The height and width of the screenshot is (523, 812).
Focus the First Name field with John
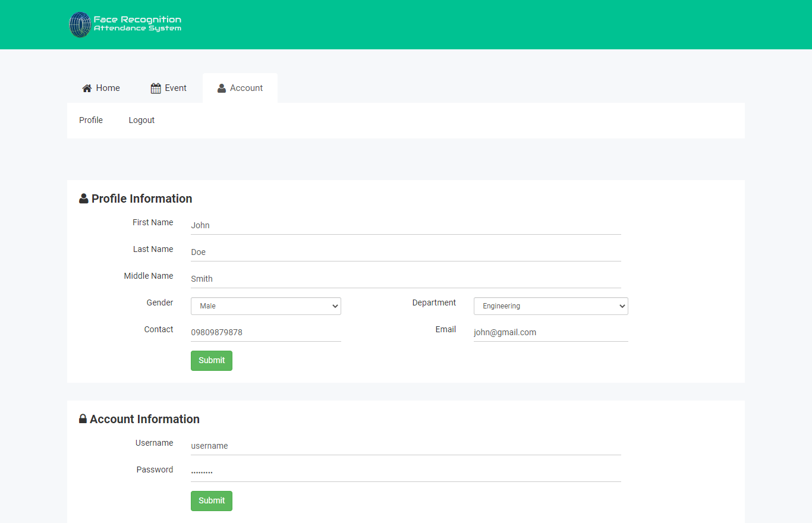click(406, 225)
